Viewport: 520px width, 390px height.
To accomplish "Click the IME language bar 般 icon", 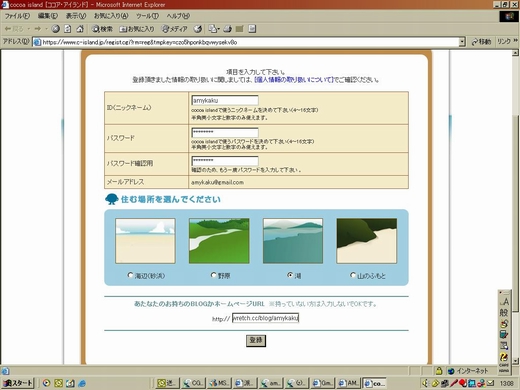I will click(x=504, y=313).
